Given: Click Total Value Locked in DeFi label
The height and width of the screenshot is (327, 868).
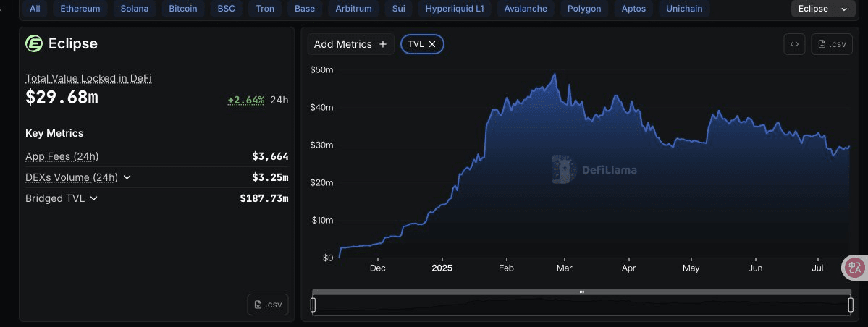Looking at the screenshot, I should coord(88,79).
